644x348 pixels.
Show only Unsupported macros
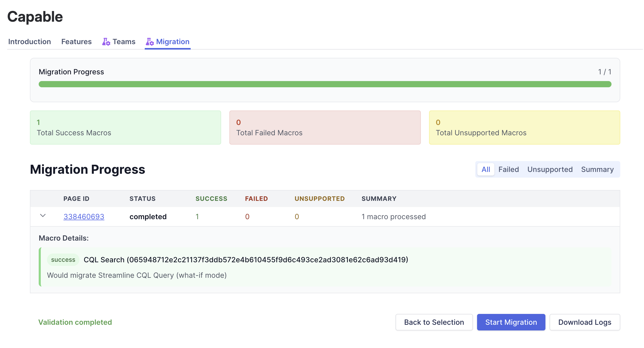(x=550, y=170)
